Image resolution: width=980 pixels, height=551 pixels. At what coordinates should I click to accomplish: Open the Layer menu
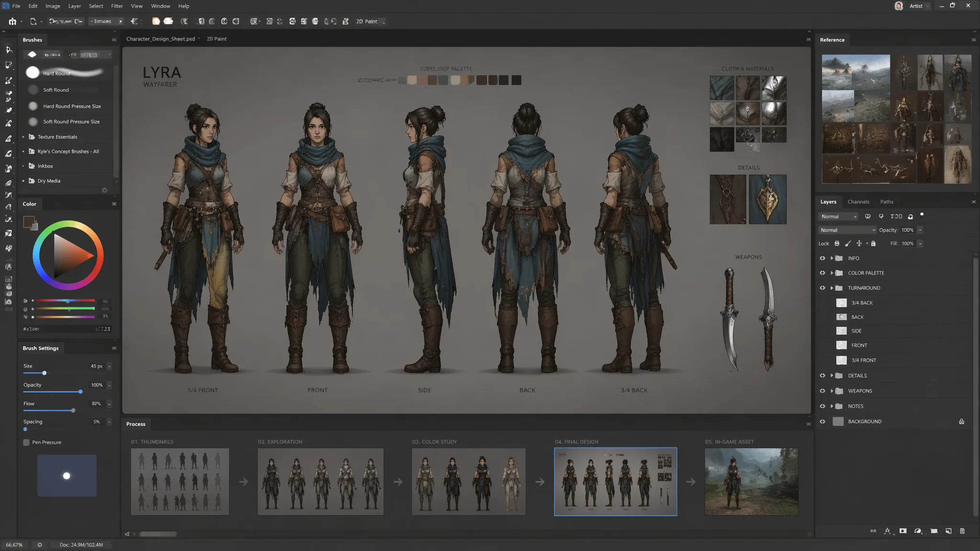tap(75, 6)
